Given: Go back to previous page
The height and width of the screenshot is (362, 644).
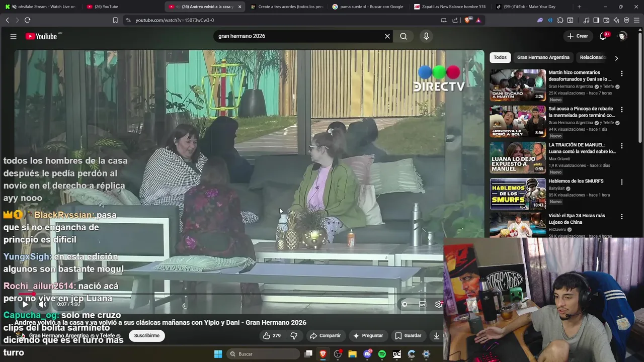Looking at the screenshot, I should point(8,20).
